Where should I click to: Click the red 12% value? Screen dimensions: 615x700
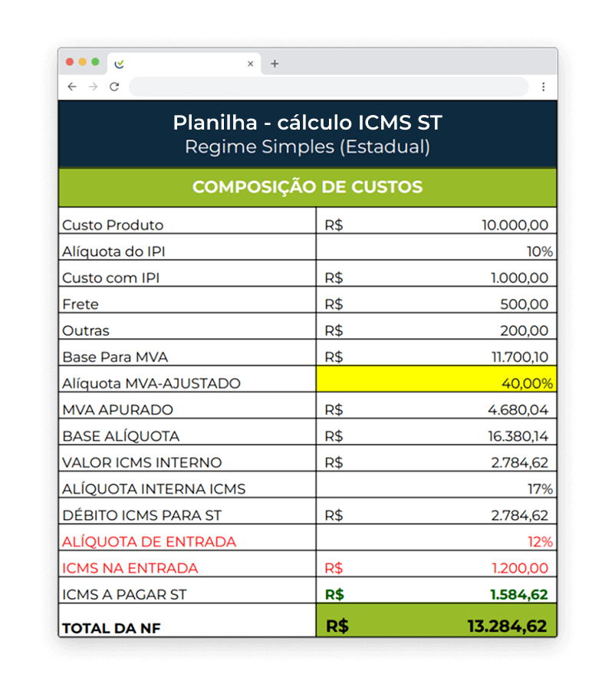(x=540, y=541)
